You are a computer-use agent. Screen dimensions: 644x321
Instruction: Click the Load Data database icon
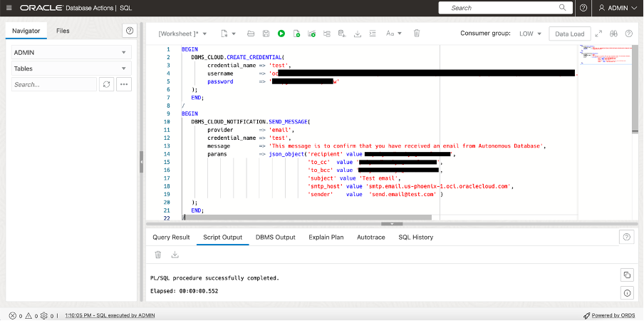(x=342, y=34)
